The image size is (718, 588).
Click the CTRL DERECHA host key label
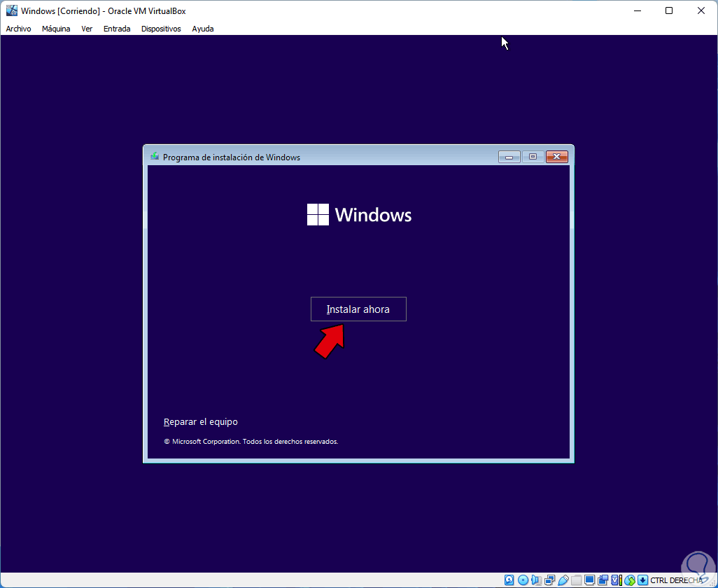(676, 580)
